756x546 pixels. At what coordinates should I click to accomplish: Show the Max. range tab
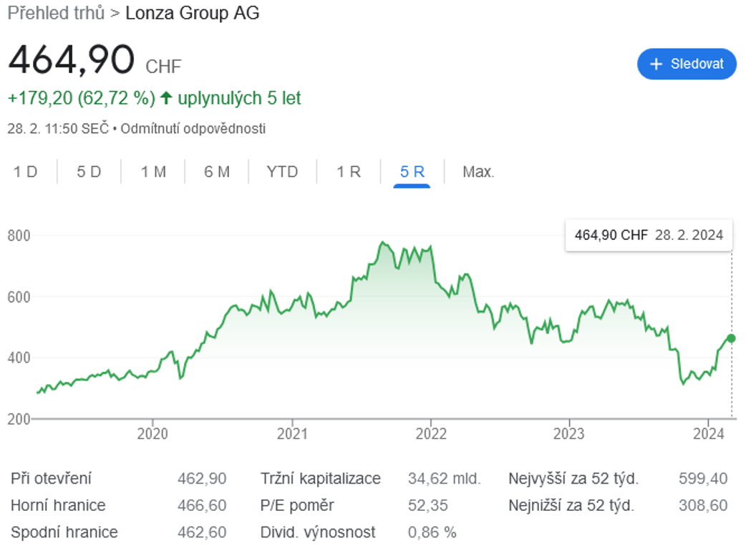click(x=478, y=172)
